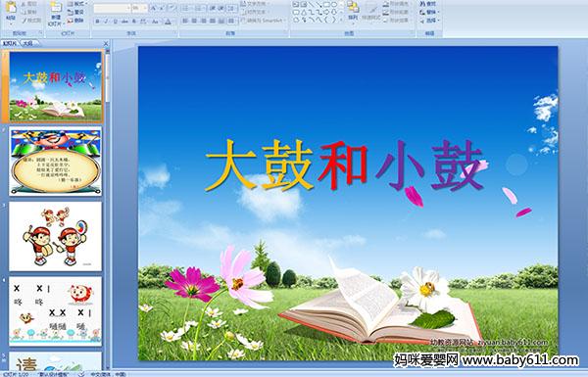
Task: Open the font name combo box
Action: [112, 8]
